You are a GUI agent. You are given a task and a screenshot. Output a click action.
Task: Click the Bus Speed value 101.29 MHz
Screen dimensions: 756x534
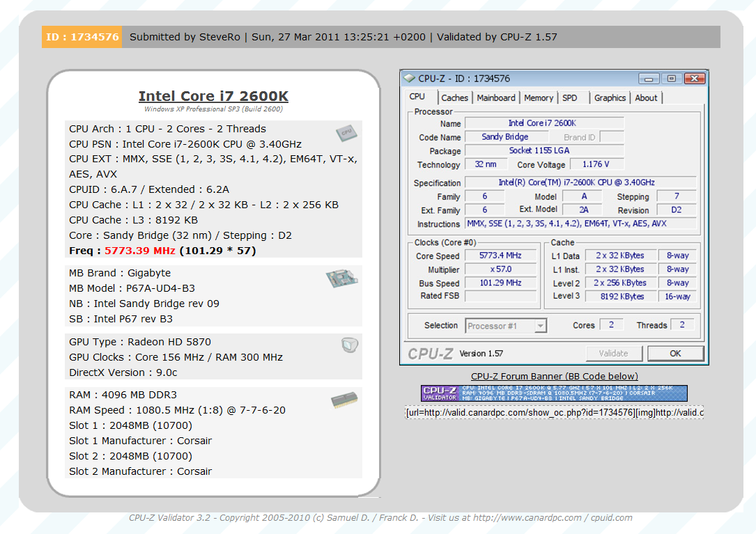click(x=500, y=283)
